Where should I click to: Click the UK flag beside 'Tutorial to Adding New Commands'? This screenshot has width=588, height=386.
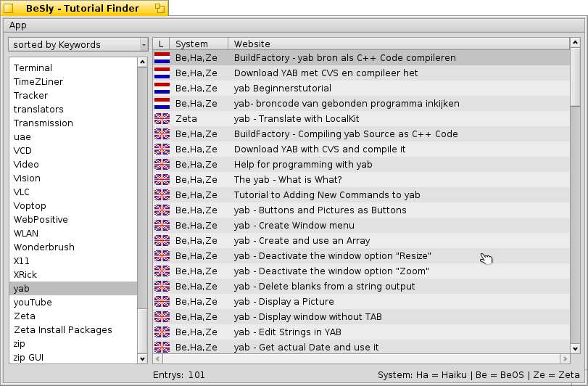[162, 194]
